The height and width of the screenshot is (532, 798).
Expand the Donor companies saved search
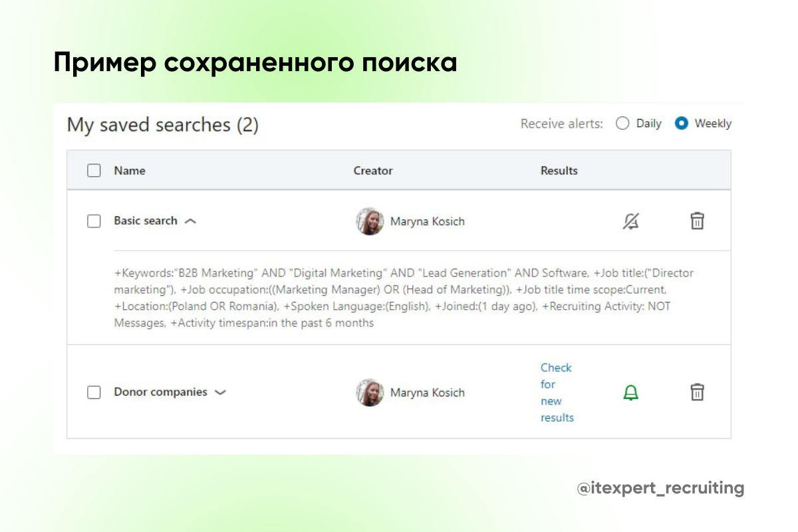220,392
